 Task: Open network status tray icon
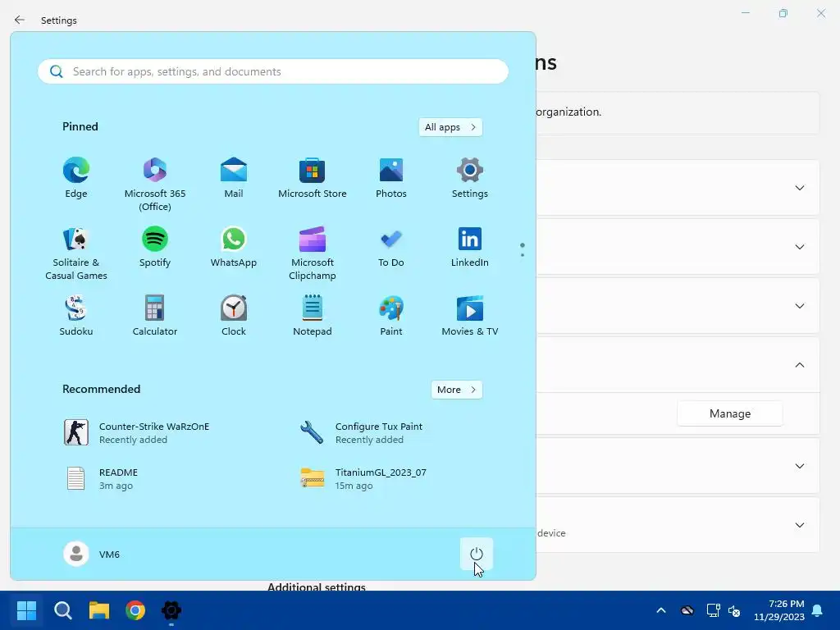pyautogui.click(x=713, y=610)
